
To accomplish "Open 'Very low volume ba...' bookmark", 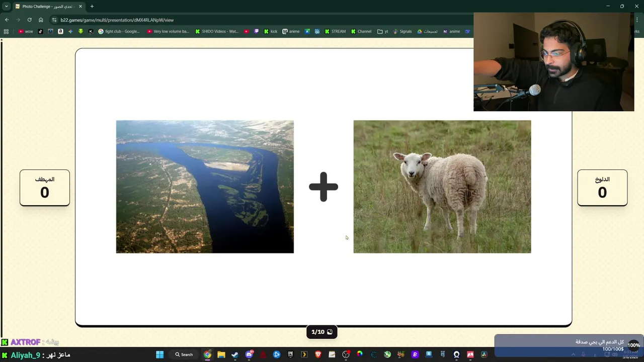I will tap(168, 31).
